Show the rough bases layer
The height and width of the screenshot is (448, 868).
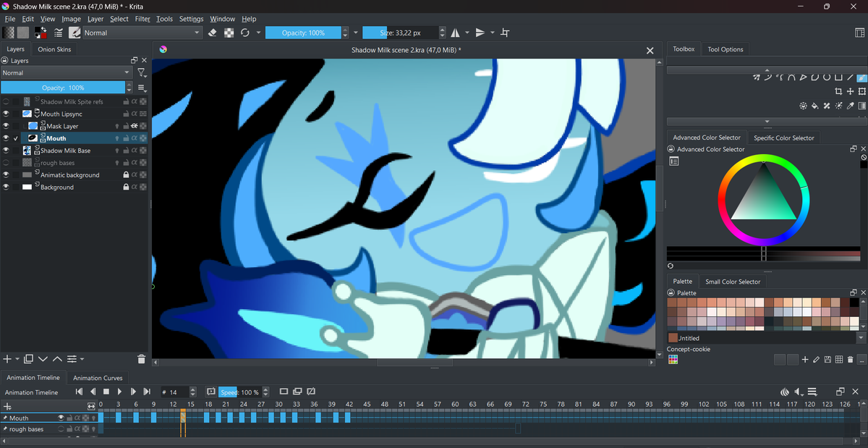coord(6,163)
